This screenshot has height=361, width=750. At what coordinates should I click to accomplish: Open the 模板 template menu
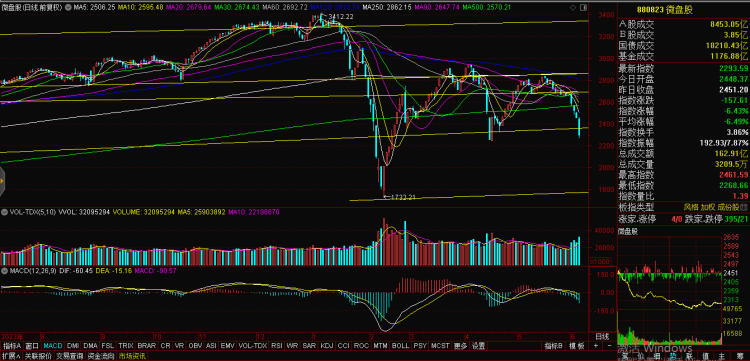point(577,345)
